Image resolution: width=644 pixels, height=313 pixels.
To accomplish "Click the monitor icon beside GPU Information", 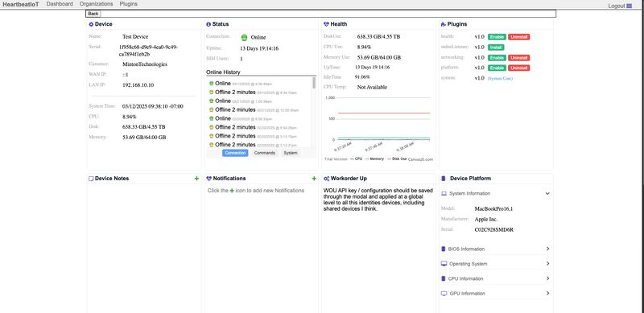I will (444, 293).
